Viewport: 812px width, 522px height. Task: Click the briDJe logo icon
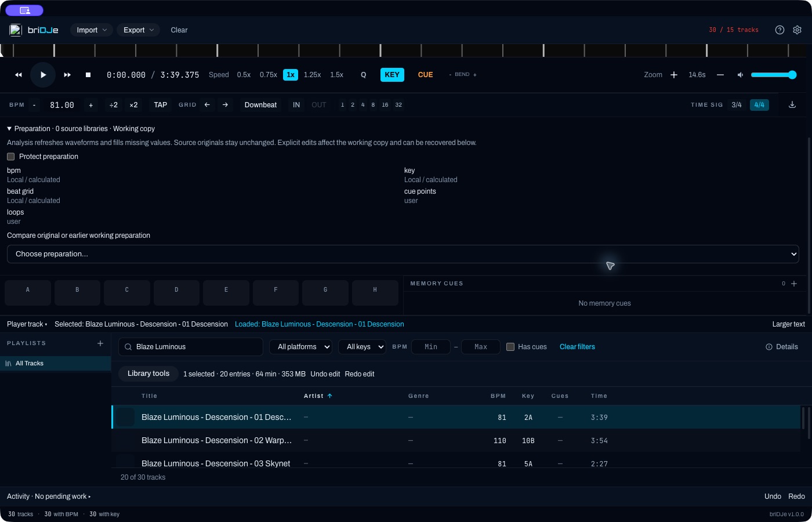click(x=16, y=30)
